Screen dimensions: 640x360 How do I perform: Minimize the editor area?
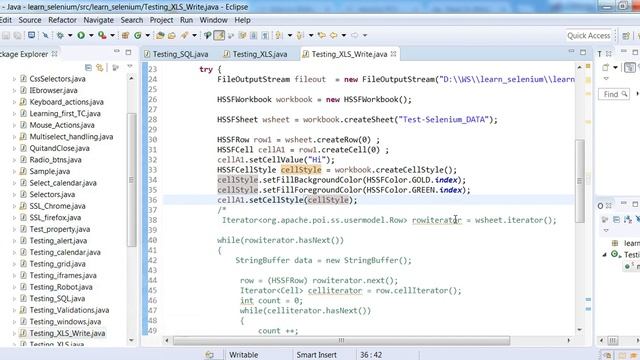571,52
